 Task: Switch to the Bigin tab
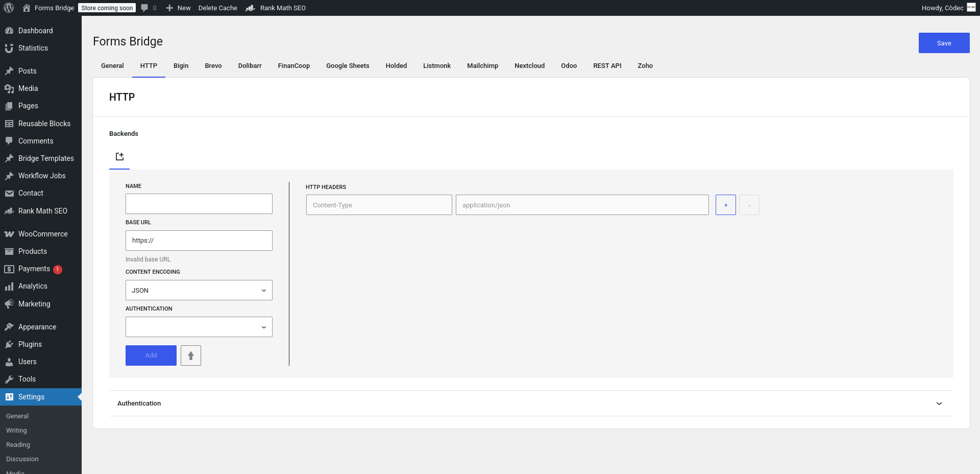coord(181,66)
